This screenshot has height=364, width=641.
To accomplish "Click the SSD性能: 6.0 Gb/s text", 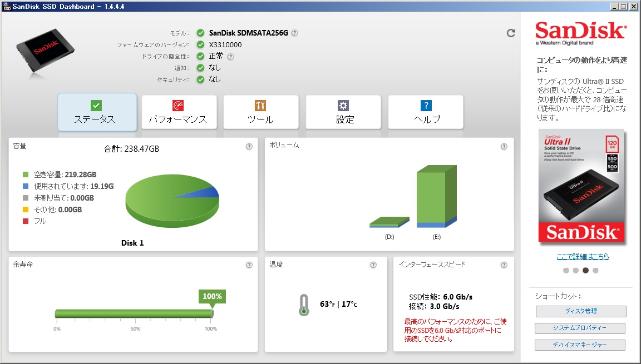I will point(441,297).
